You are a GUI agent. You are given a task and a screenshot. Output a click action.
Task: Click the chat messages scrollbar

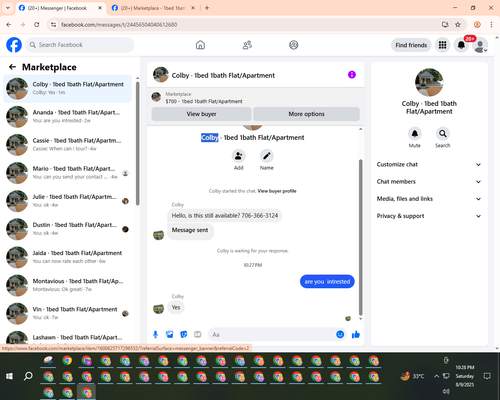click(x=360, y=237)
